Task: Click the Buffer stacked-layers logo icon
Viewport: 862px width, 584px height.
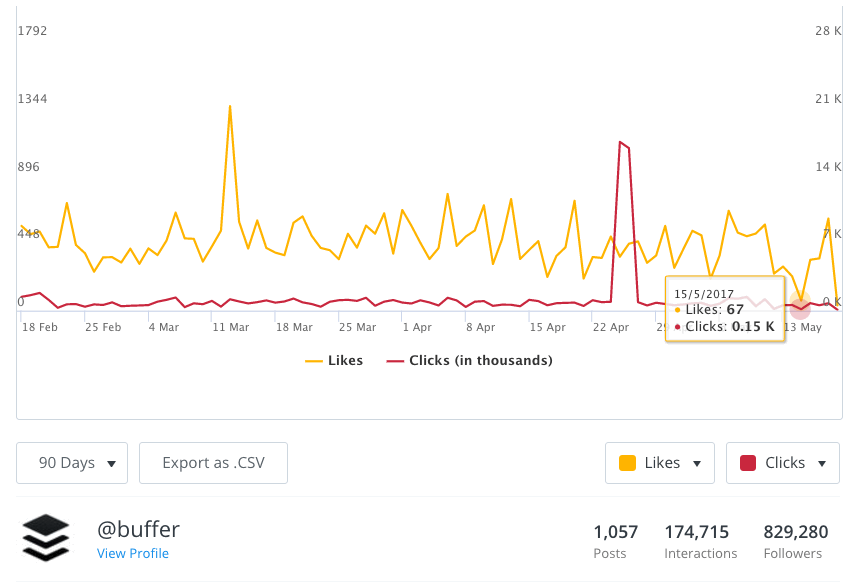Action: 47,536
